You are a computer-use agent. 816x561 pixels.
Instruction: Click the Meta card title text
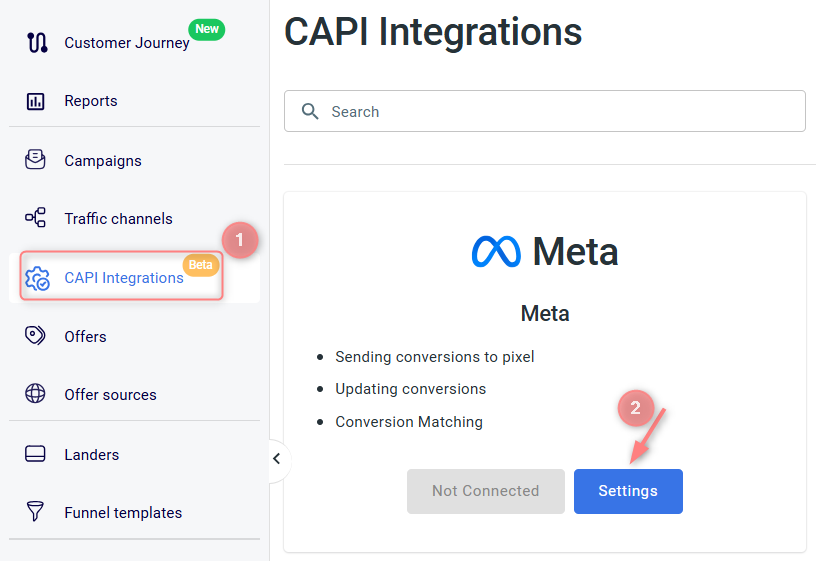[x=545, y=313]
